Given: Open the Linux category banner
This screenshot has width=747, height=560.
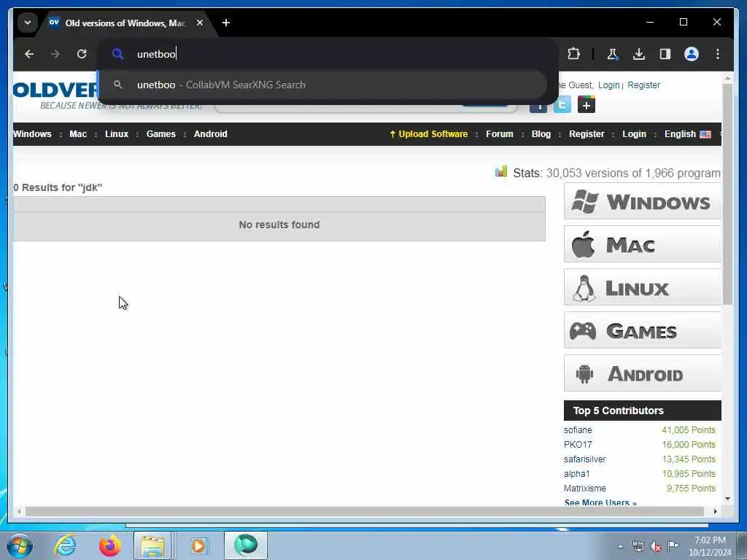Looking at the screenshot, I should point(642,287).
